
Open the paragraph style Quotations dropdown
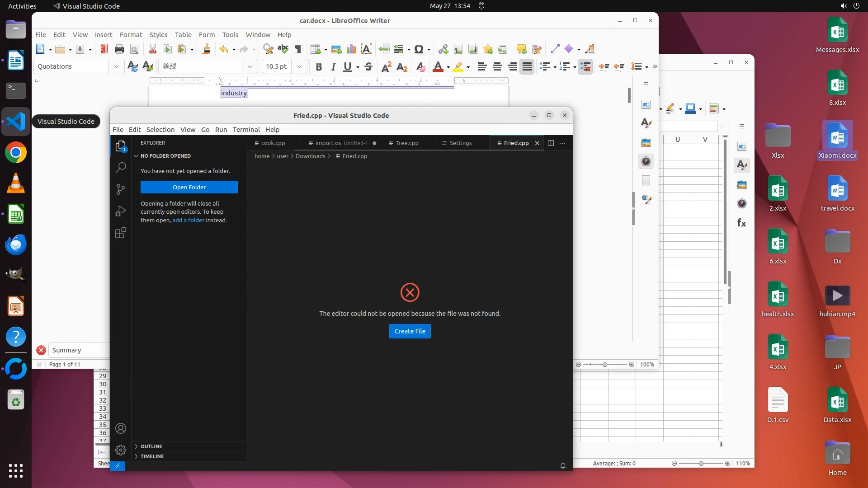point(116,66)
